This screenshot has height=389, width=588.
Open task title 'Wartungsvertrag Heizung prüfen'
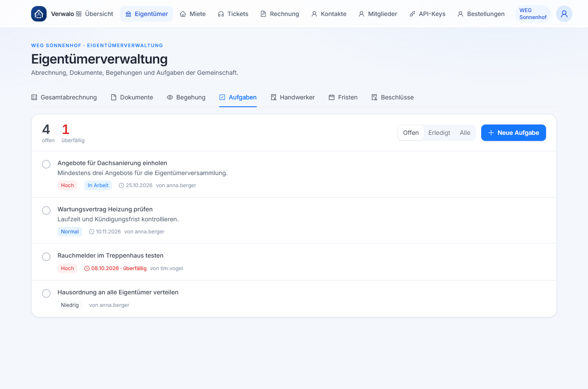[105, 209]
